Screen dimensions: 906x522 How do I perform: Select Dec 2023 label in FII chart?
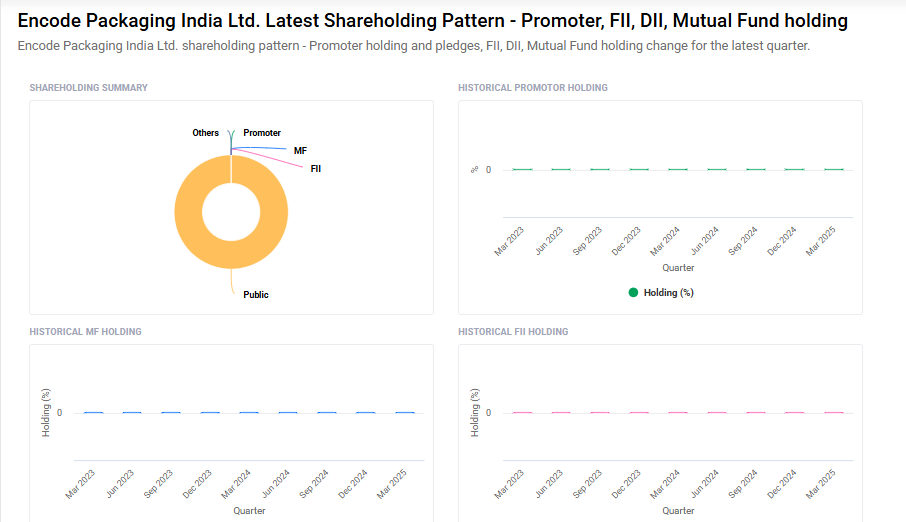point(626,484)
